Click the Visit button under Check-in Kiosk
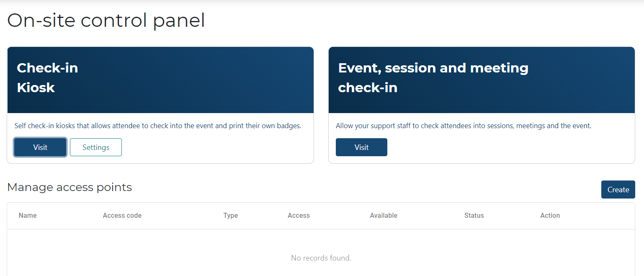The height and width of the screenshot is (276, 644). click(40, 147)
